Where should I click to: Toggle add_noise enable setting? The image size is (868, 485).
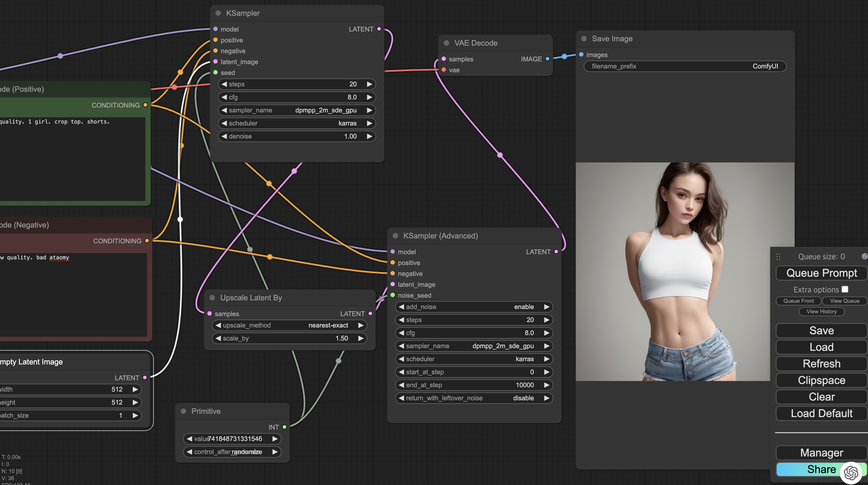tap(473, 307)
